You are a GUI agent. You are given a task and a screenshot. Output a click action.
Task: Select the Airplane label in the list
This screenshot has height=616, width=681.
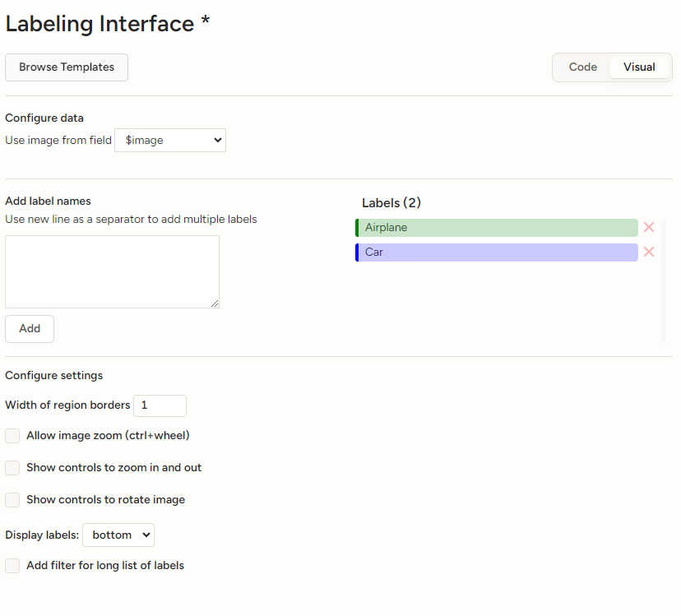(x=498, y=228)
